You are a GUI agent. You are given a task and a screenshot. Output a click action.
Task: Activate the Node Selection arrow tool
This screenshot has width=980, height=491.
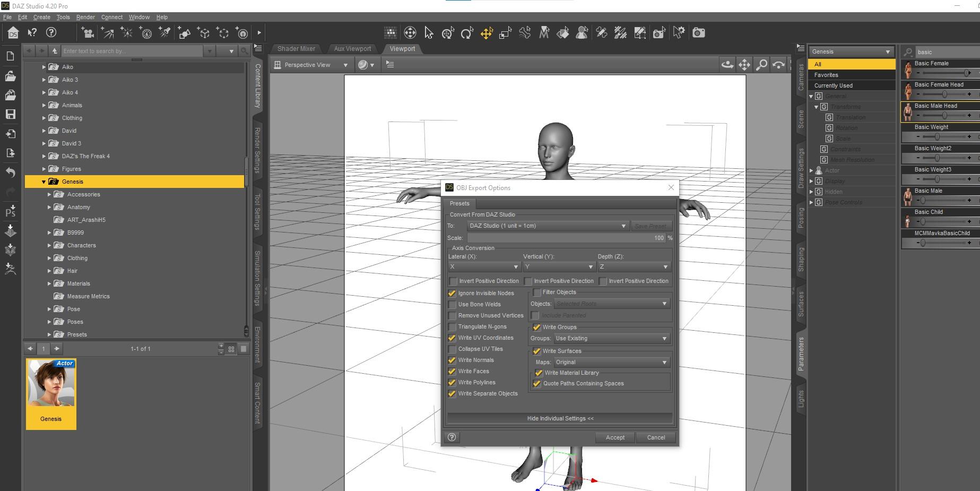[429, 33]
